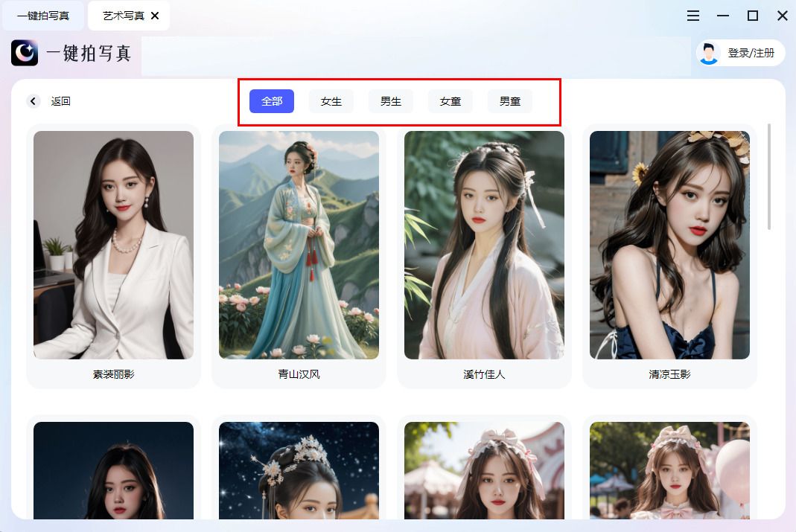Show the 女童 category
Screen dimensions: 796x532
click(x=450, y=101)
